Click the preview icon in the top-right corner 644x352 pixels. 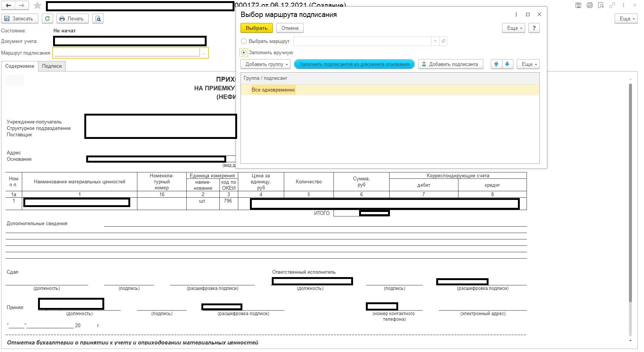(x=601, y=5)
